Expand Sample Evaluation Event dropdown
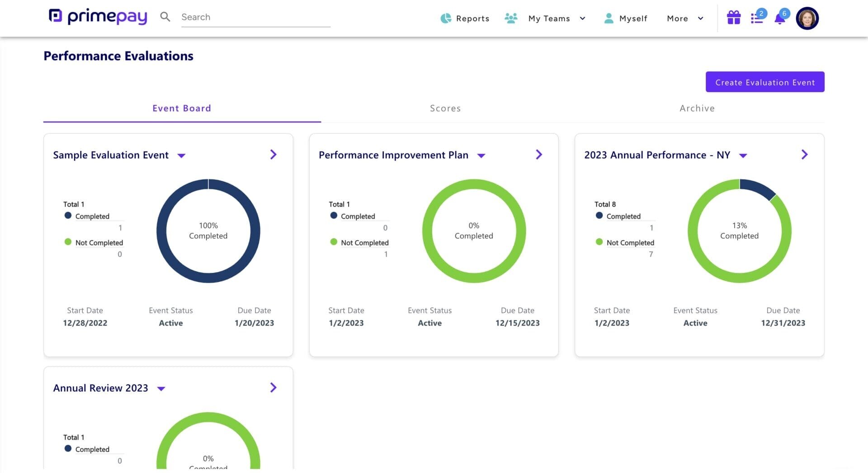This screenshot has height=473, width=868. tap(181, 156)
